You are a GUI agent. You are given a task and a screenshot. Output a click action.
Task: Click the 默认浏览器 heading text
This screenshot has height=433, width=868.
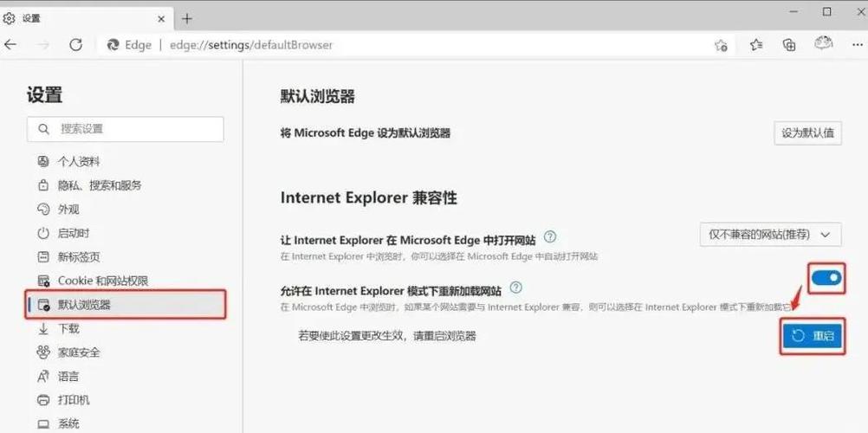coord(318,97)
